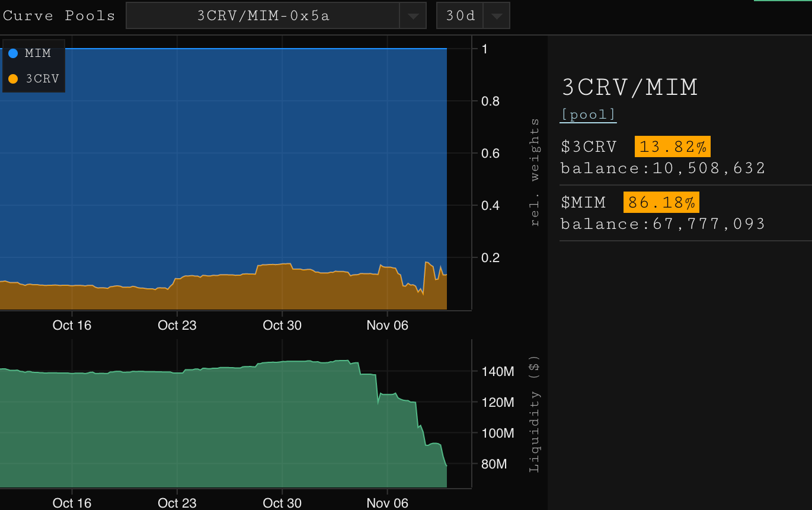Open the [pool] link

[588, 114]
